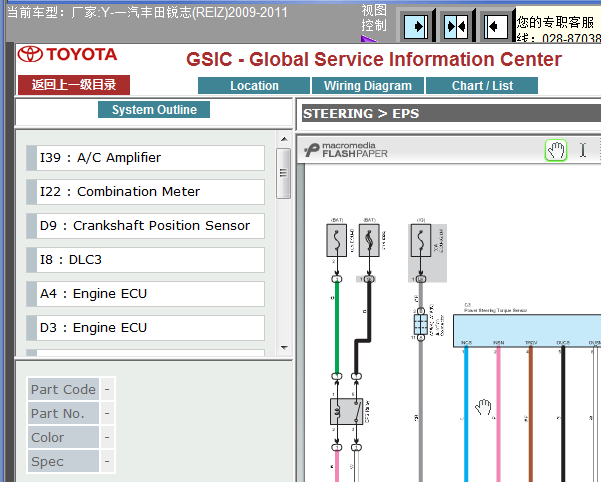Click the component list scrollbar thumb
601x482 pixels.
coord(284,174)
